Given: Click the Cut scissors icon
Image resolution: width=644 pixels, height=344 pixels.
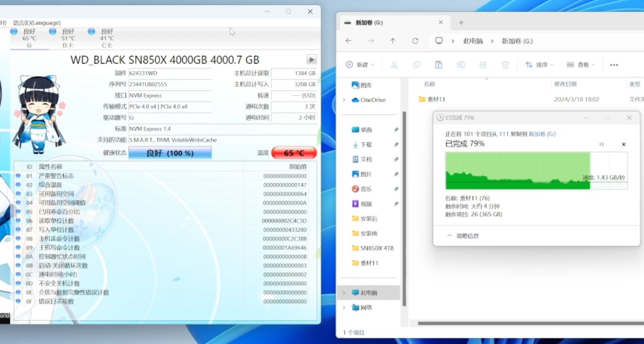Looking at the screenshot, I should pyautogui.click(x=394, y=65).
